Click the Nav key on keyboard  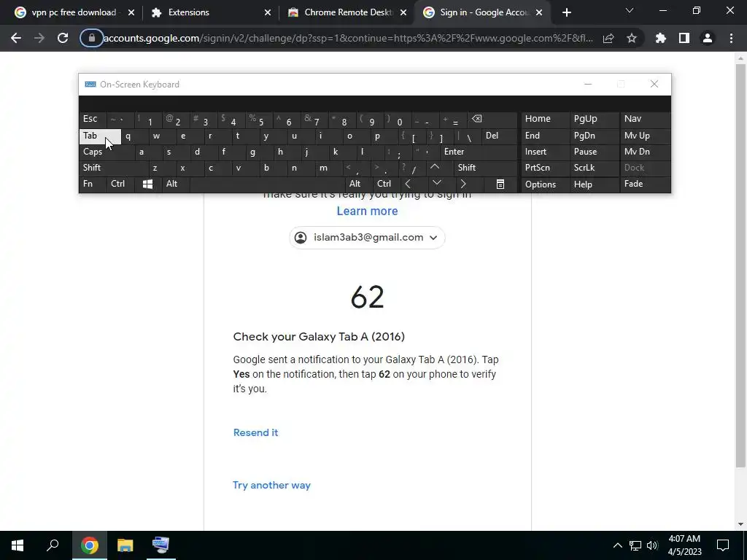(x=645, y=119)
